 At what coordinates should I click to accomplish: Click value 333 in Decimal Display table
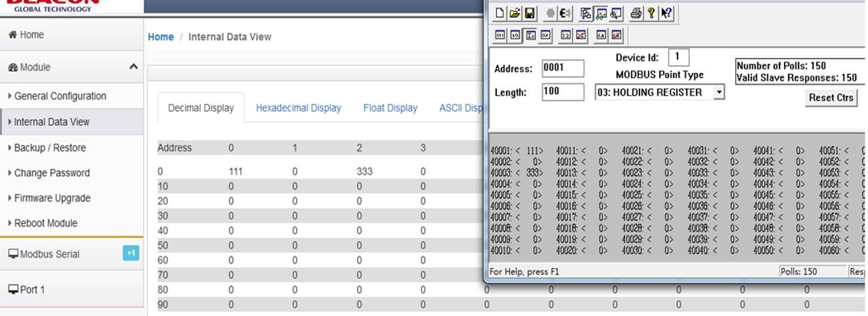pos(364,171)
